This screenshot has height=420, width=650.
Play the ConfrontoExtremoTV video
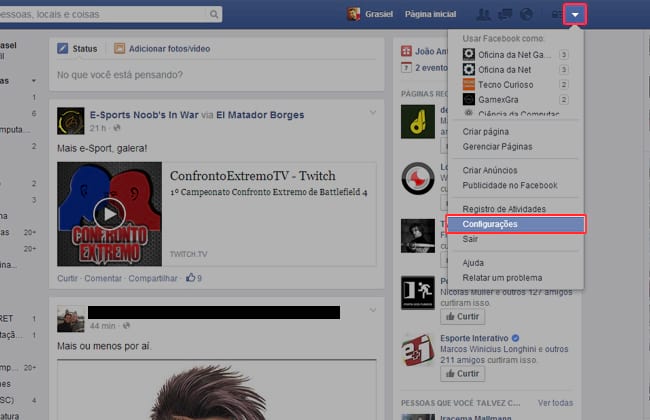point(109,214)
